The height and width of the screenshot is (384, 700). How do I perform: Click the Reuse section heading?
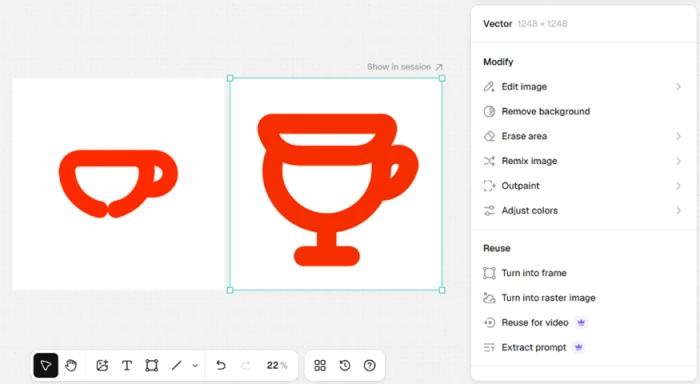point(496,248)
